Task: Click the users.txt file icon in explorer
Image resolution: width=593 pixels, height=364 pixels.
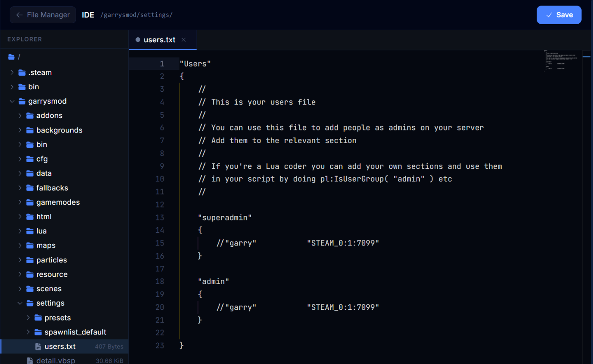Action: (38, 346)
